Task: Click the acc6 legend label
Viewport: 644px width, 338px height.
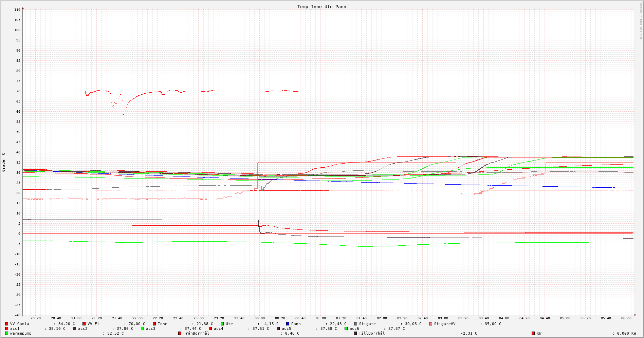Action: pyautogui.click(x=354, y=328)
